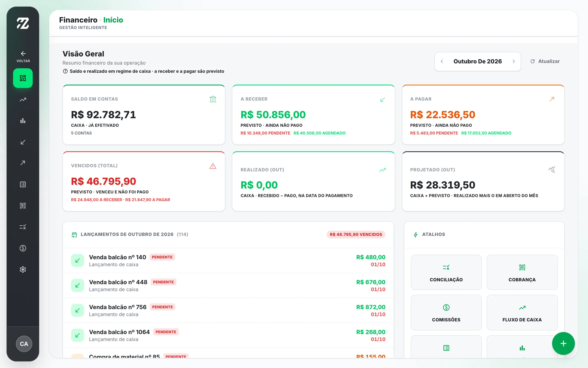
Task: Open Venda balcão nº 1064 entry
Action: tap(228, 335)
